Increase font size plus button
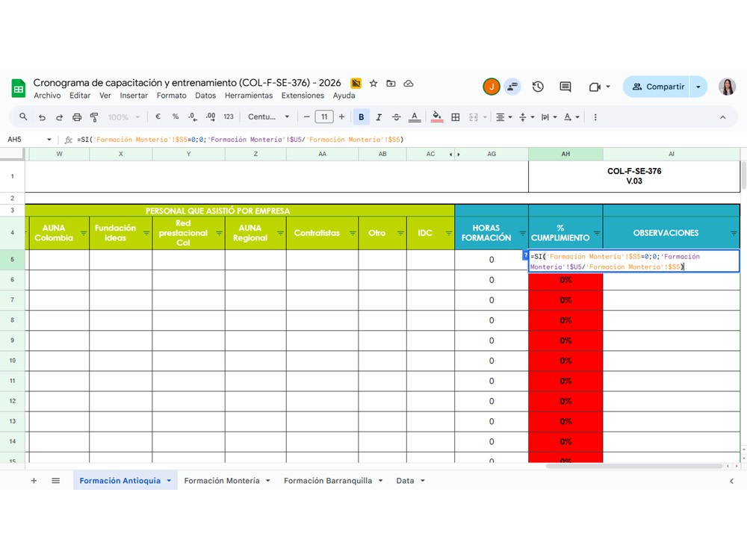747x560 pixels. [341, 116]
